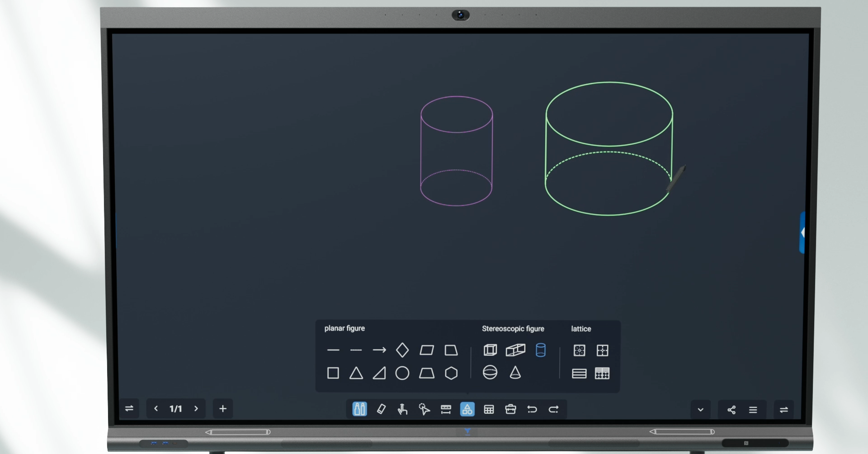Go to the next page

point(196,409)
